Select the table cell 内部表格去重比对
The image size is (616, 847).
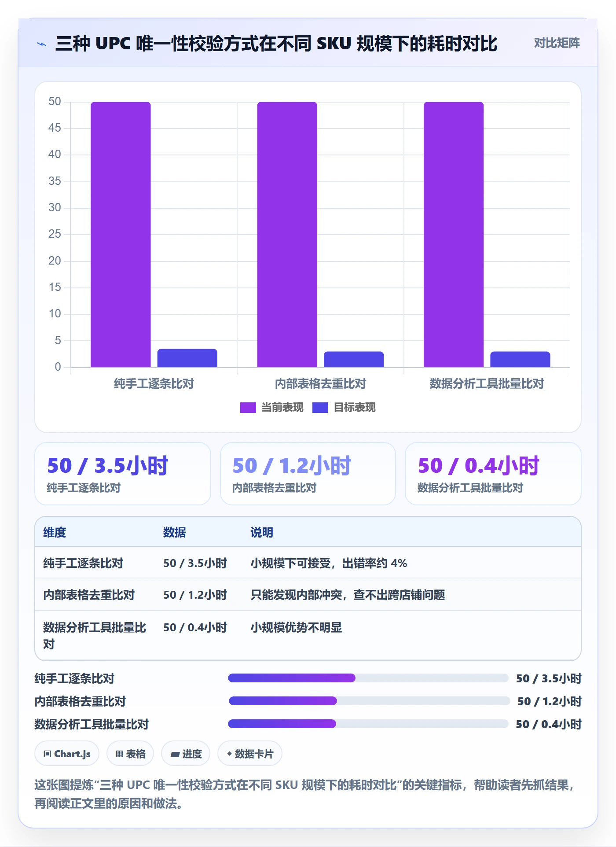click(x=89, y=595)
